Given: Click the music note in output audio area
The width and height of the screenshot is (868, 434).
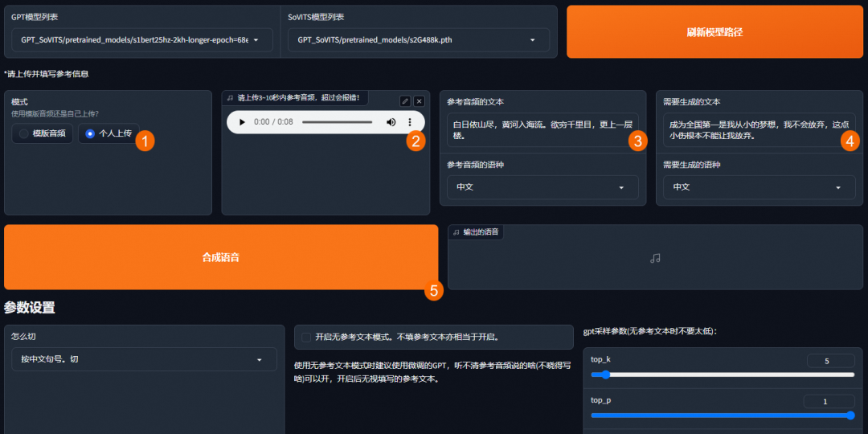Looking at the screenshot, I should [656, 258].
